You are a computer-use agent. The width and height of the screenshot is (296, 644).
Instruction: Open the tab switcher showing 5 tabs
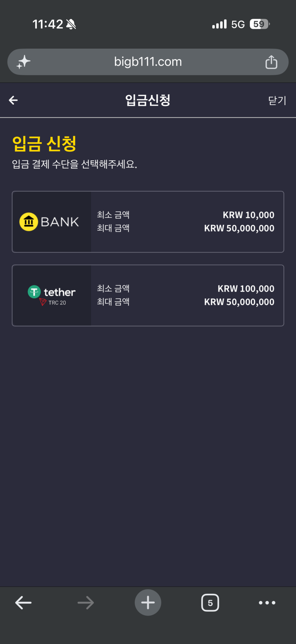click(x=210, y=602)
